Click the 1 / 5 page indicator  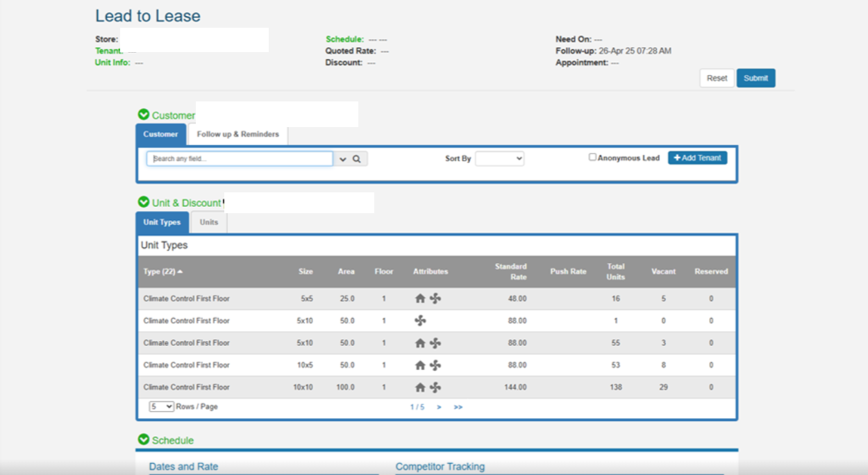point(417,407)
